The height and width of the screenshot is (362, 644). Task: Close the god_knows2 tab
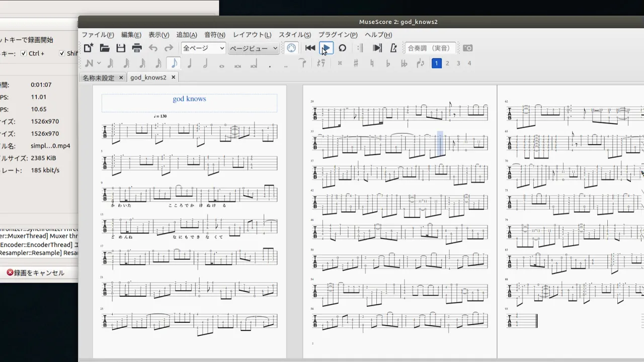[x=173, y=77]
